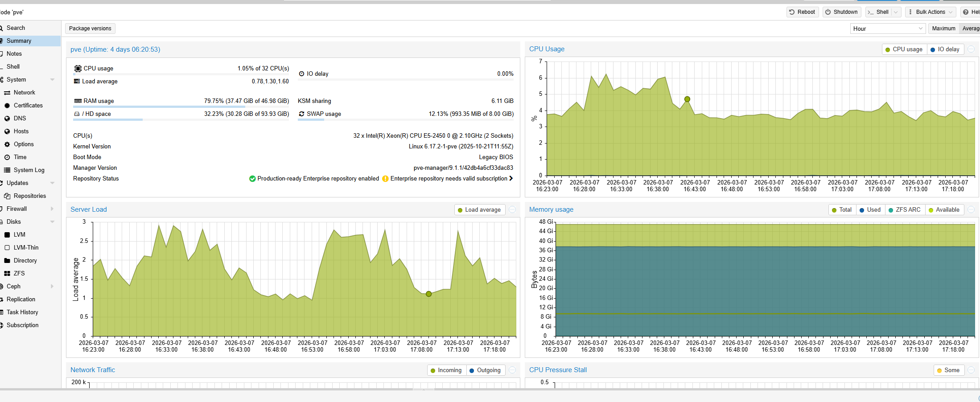Select Summary in the node sidebar
Image resolution: width=980 pixels, height=402 pixels.
click(x=19, y=41)
